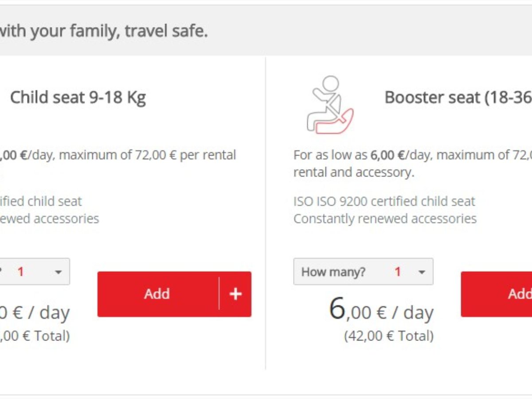Click child seat "renewed accessories" text
This screenshot has height=399, width=532.
click(x=50, y=219)
